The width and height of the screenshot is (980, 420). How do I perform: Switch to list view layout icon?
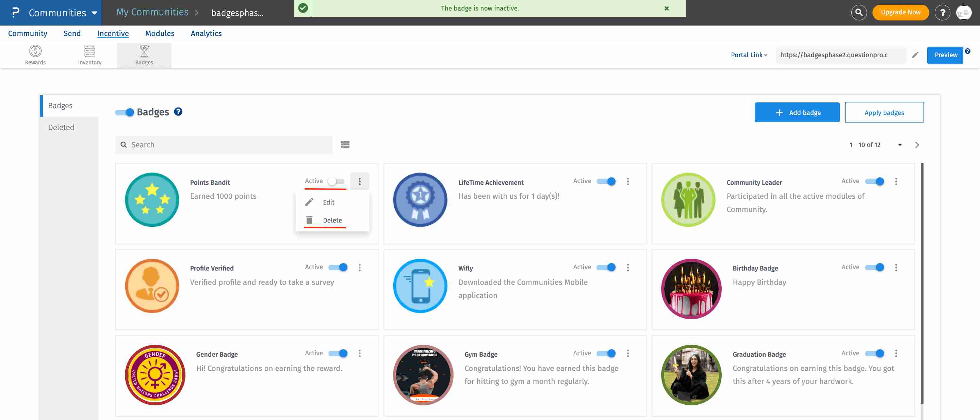[x=345, y=145]
